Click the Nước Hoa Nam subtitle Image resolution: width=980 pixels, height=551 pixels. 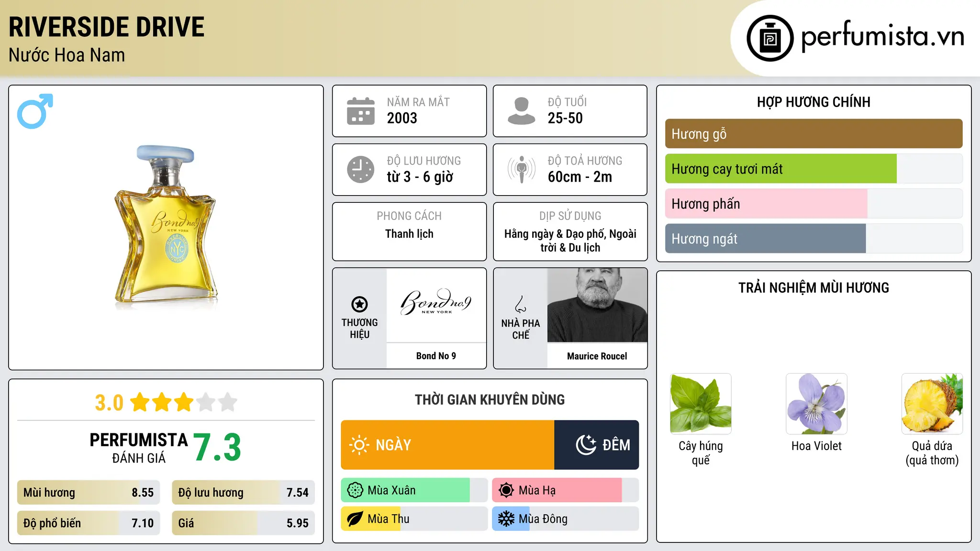pyautogui.click(x=67, y=55)
